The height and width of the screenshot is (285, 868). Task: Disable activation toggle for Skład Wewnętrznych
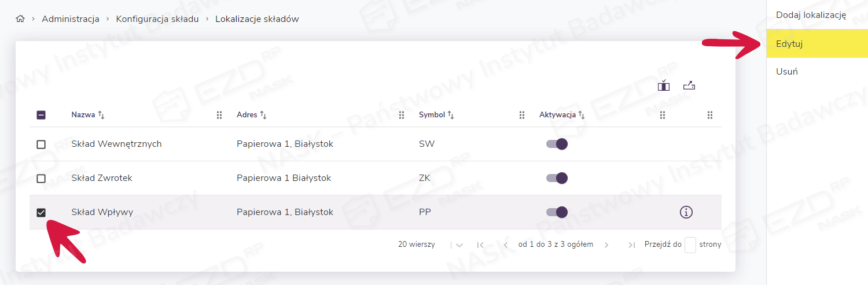click(x=557, y=144)
